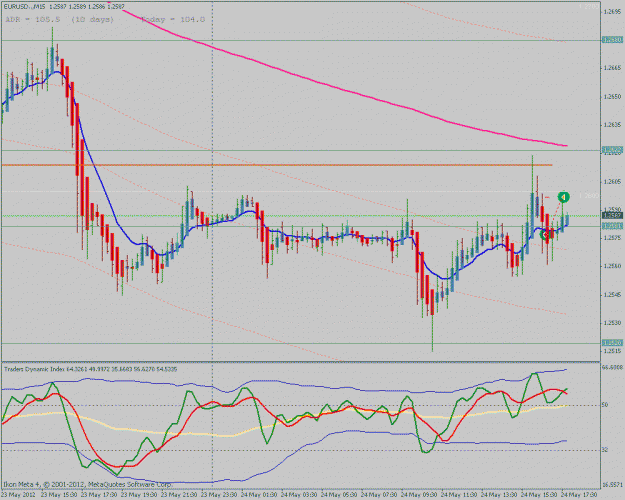Select the dotted green current bid price line

(301, 216)
